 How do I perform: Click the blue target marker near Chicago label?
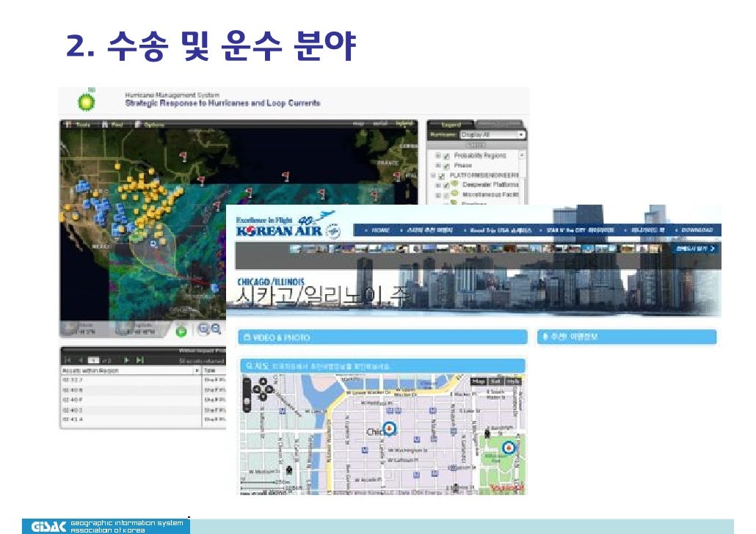(x=389, y=428)
